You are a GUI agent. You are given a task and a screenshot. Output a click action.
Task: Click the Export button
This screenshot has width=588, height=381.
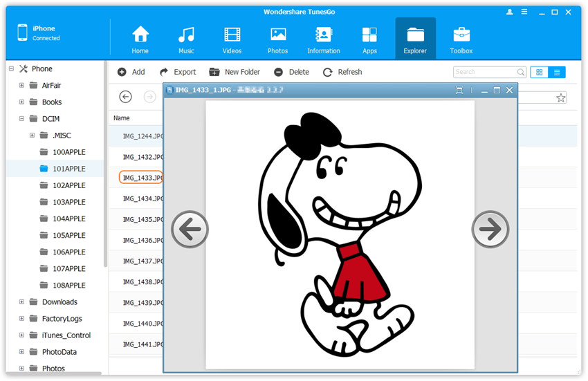178,72
